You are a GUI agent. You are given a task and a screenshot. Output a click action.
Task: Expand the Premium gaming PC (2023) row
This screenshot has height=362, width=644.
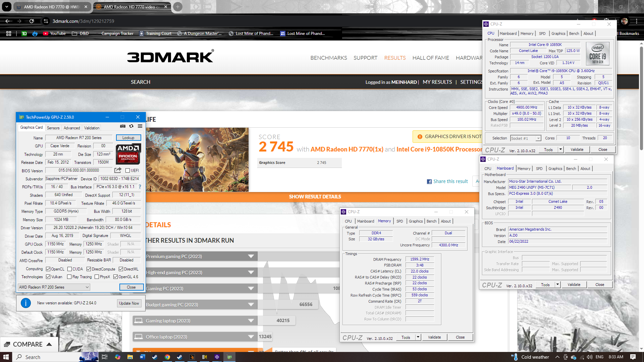coord(251,256)
